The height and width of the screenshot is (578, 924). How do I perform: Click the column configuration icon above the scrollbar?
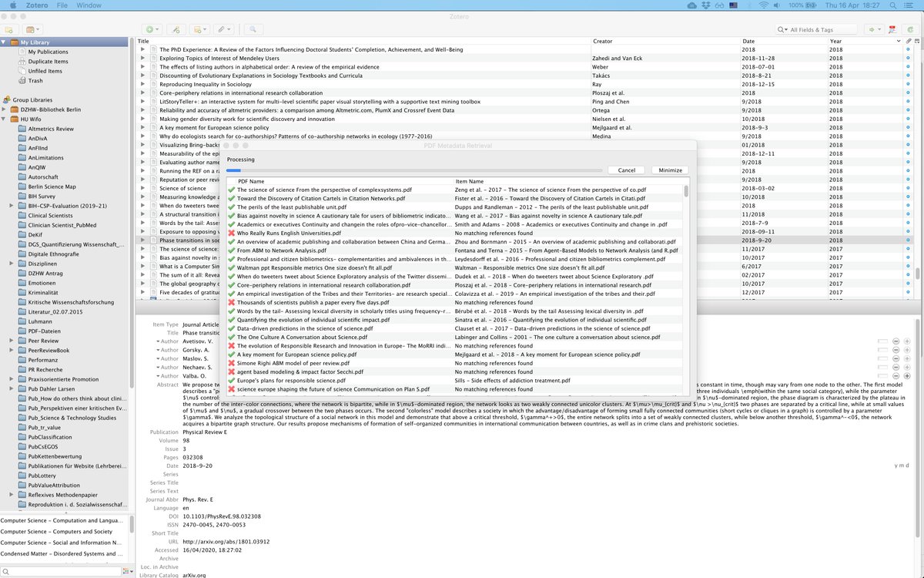(916, 41)
